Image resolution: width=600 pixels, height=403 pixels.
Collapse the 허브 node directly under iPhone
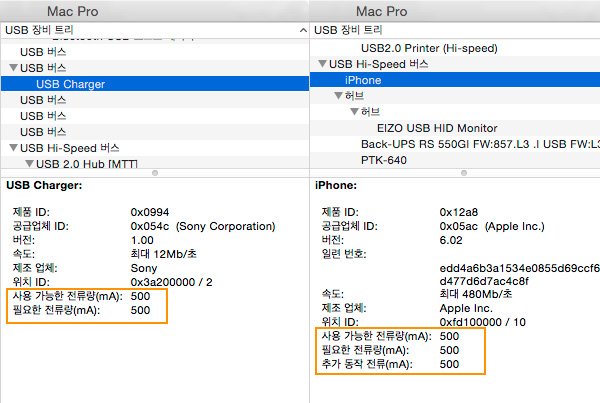tap(339, 96)
